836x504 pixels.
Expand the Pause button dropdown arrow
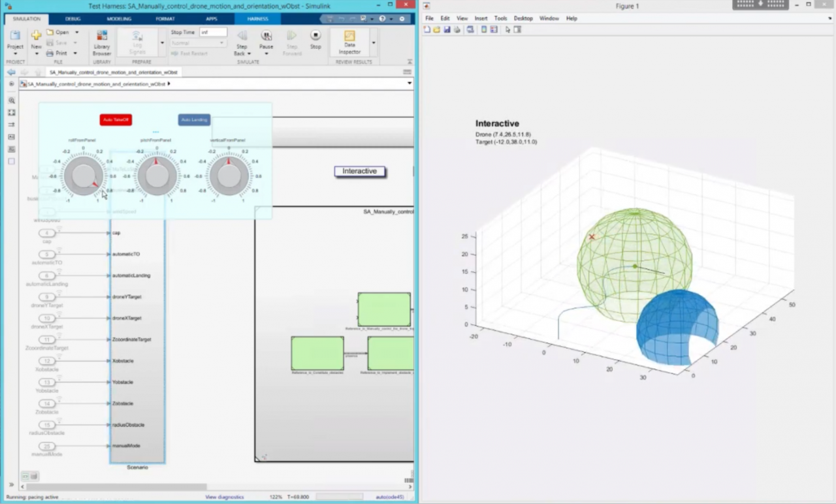coord(266,54)
